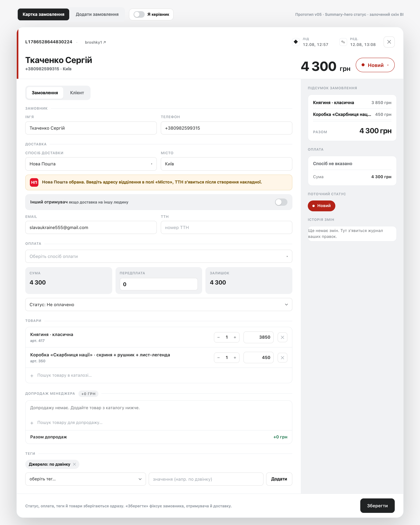
Task: Open the broshky1 external link
Action: tap(95, 42)
